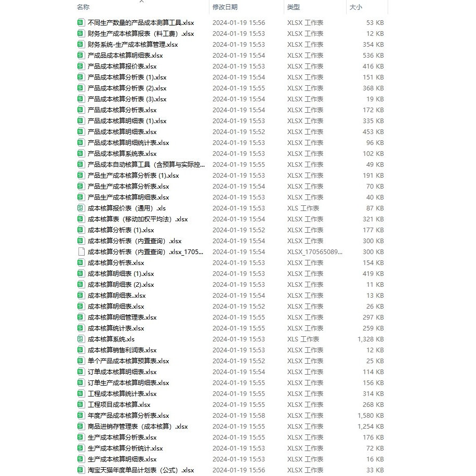
Task: Click the icon of 产品成本核算报价表.xlsx
Action: [81, 66]
